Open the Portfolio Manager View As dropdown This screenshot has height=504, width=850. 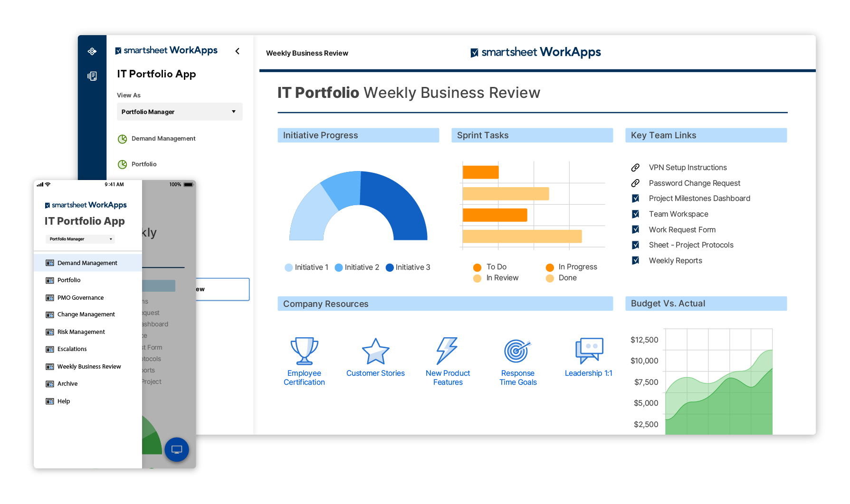tap(180, 112)
